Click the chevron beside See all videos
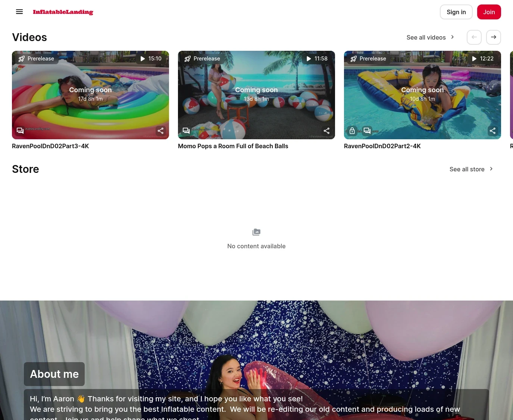Image resolution: width=513 pixels, height=420 pixels. click(452, 37)
